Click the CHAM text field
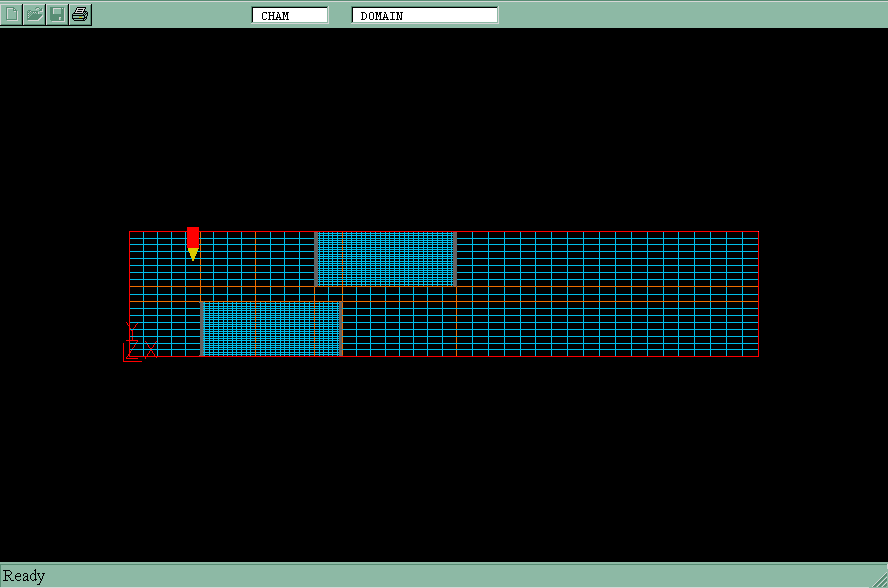The width and height of the screenshot is (888, 588). pos(290,15)
